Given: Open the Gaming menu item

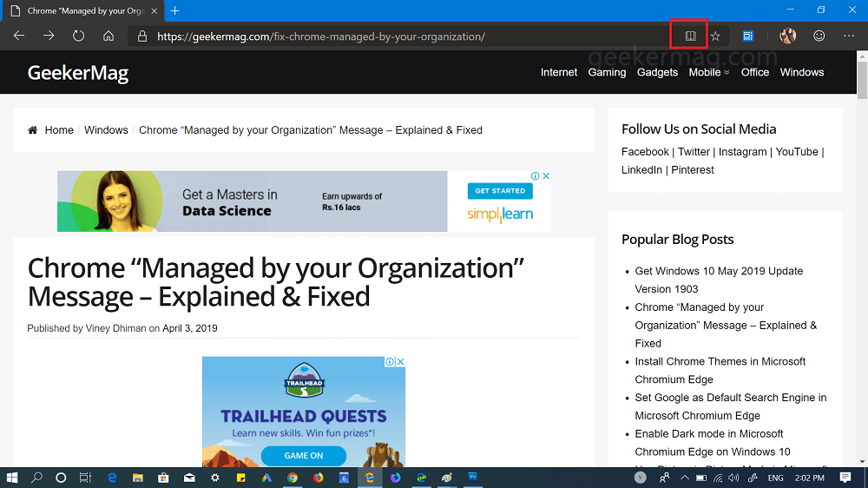Looking at the screenshot, I should coord(607,73).
